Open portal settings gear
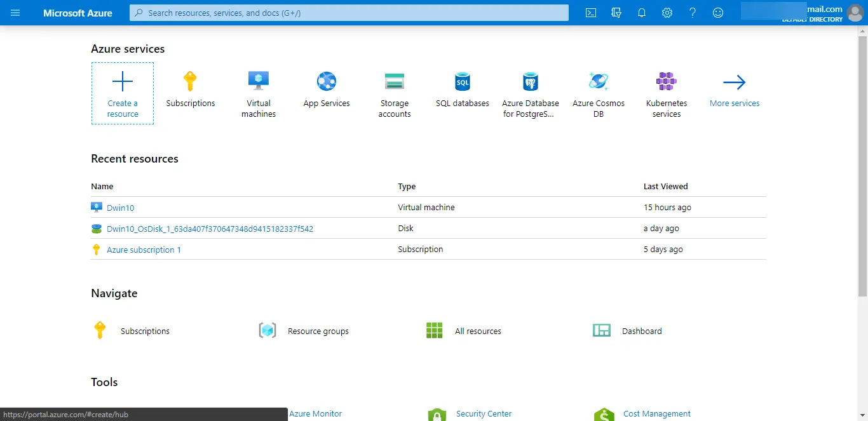Screen dimensions: 868x421 tap(667, 13)
